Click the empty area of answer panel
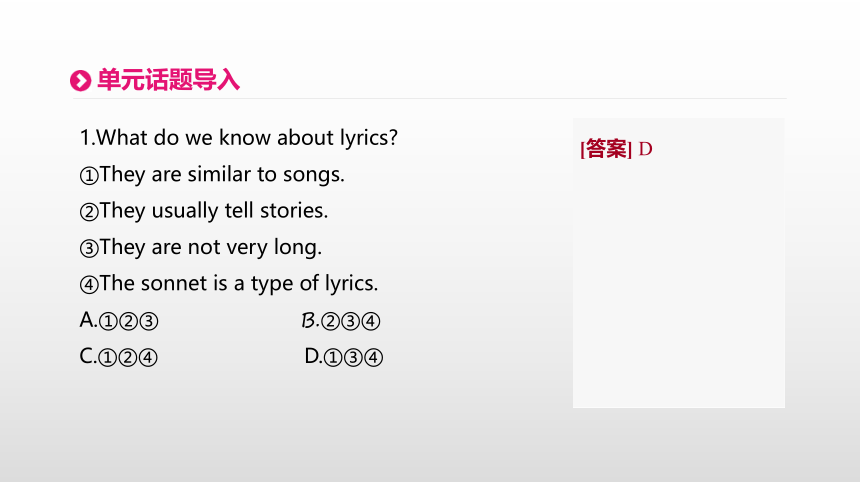This screenshot has width=860, height=482. click(679, 285)
